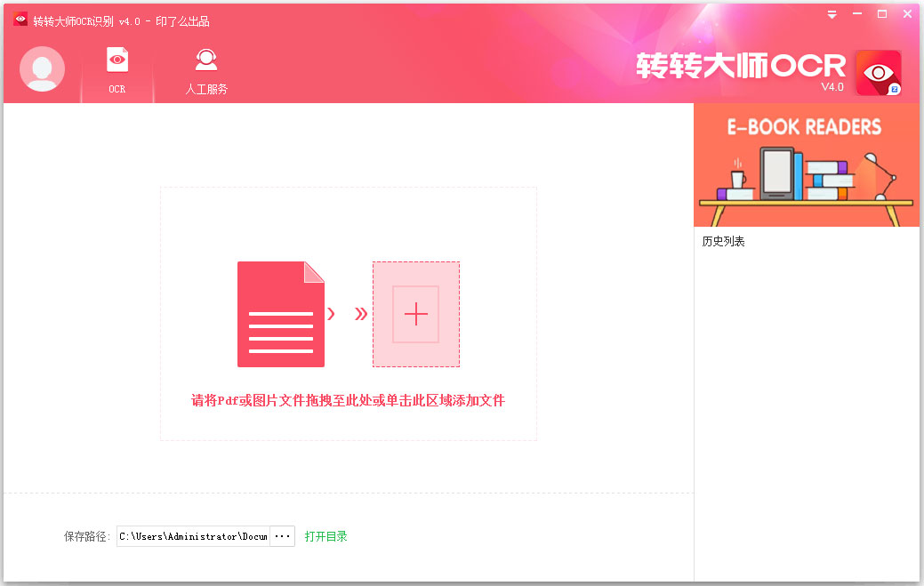Screen dimensions: 924x586
Task: Browse for the save path with the ellipsis button
Action: (x=282, y=536)
